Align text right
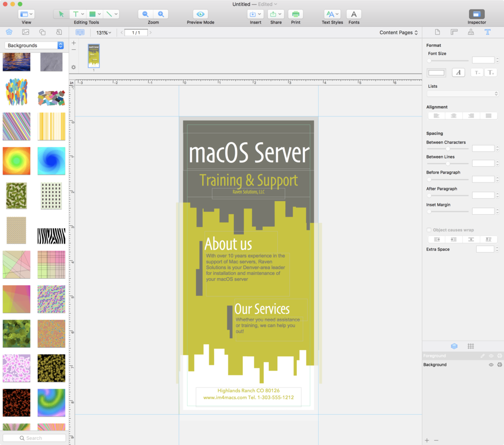 point(471,116)
